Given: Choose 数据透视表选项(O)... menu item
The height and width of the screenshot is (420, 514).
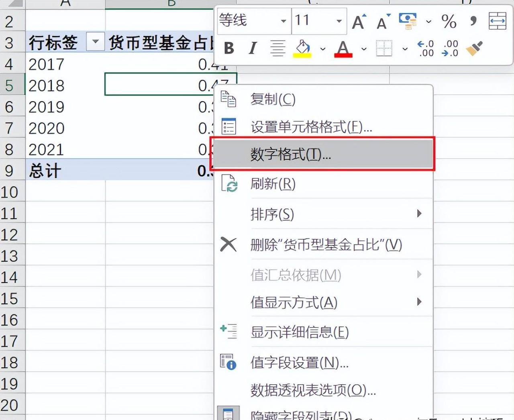Looking at the screenshot, I should [324, 390].
